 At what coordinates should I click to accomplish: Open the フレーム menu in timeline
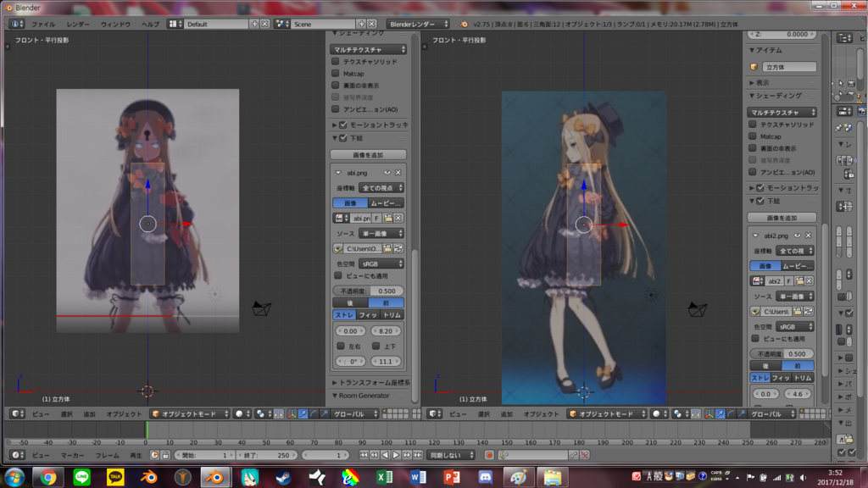pos(108,455)
